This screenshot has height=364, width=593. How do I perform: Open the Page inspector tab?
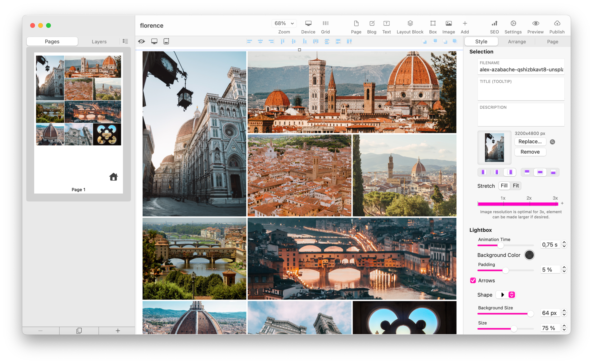552,41
